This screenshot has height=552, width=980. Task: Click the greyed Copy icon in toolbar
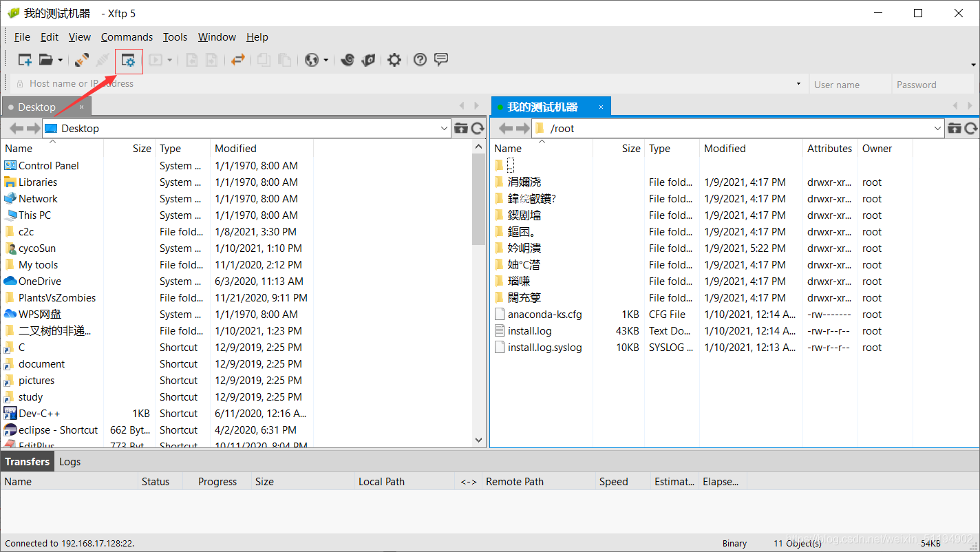[x=264, y=60]
